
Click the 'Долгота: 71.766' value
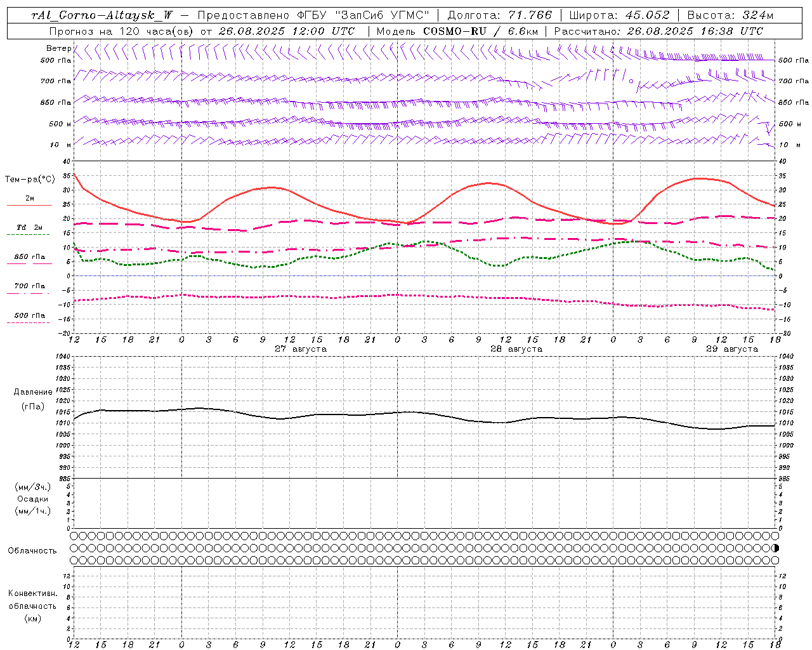click(x=500, y=15)
